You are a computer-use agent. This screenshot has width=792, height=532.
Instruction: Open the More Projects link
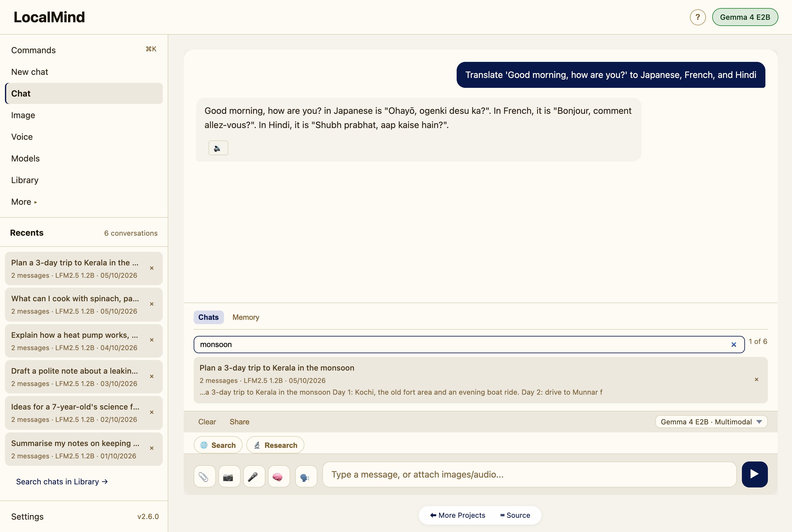pos(458,515)
